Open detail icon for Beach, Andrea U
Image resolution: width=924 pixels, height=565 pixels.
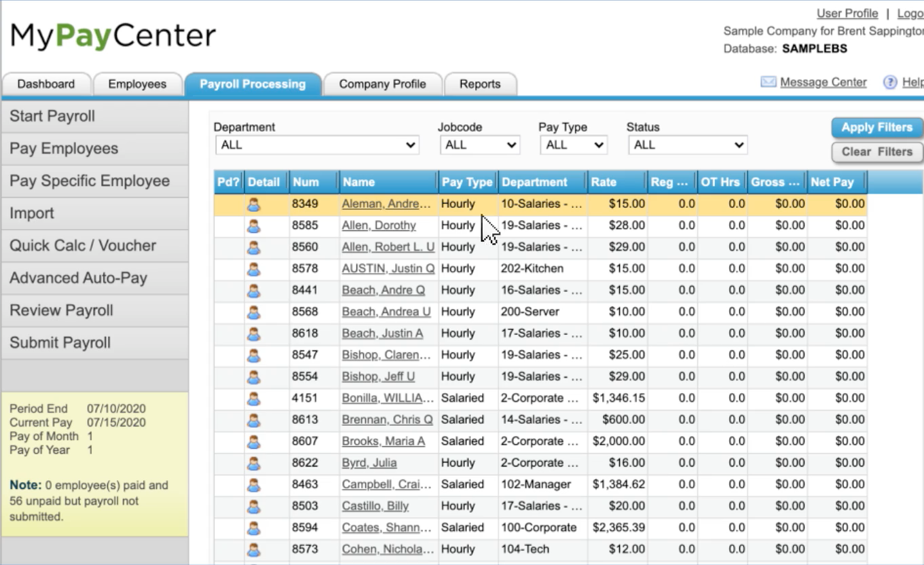[x=254, y=312]
